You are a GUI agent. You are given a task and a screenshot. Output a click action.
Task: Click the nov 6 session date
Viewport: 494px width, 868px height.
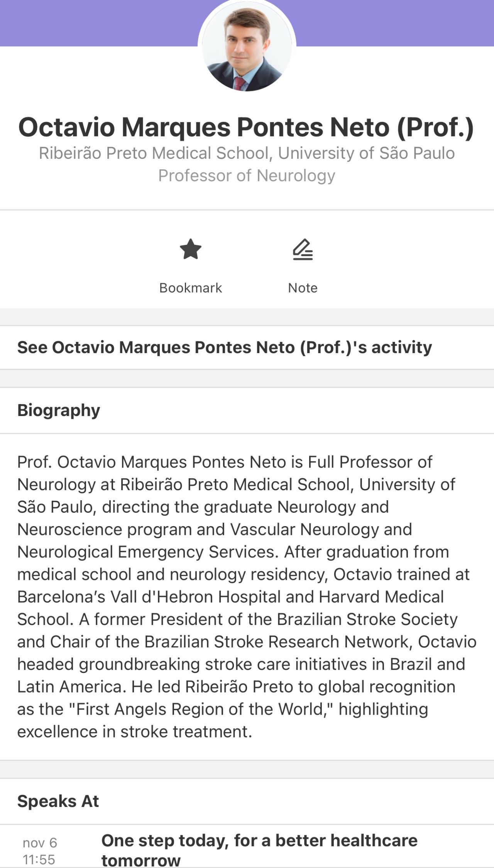(40, 843)
